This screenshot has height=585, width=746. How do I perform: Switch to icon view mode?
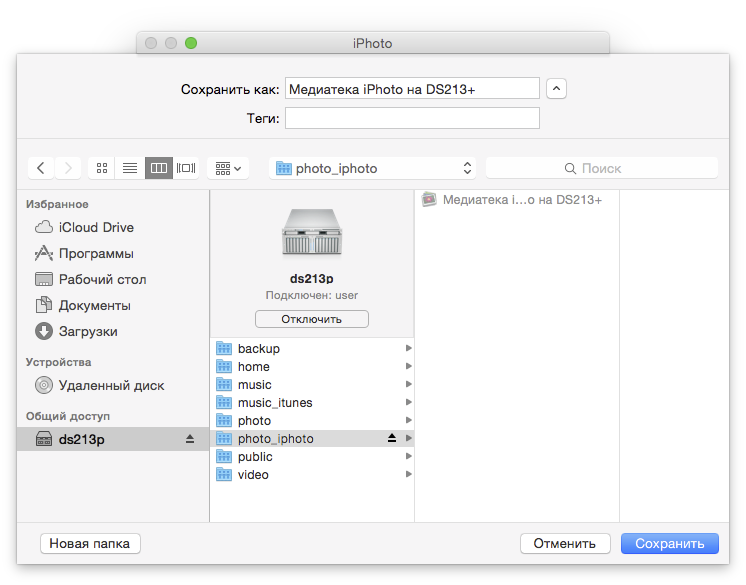pyautogui.click(x=101, y=168)
